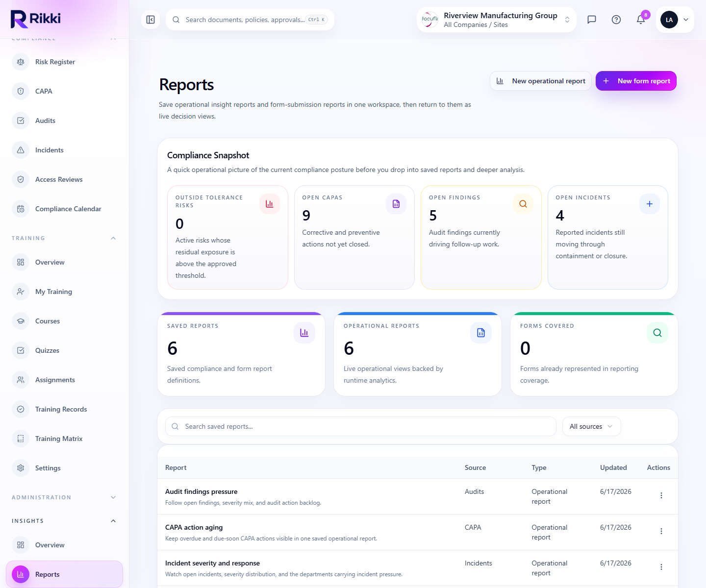Open the Courses page

pos(64,321)
